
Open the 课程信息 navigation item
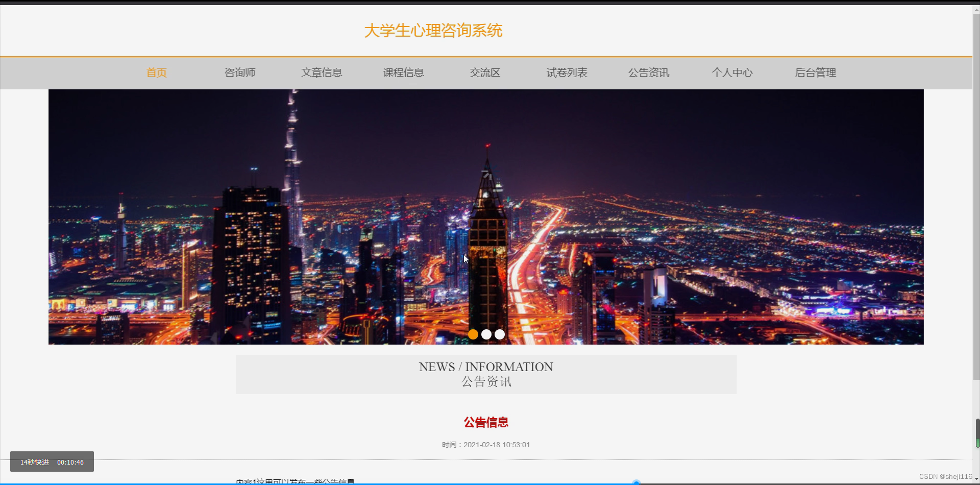[403, 72]
